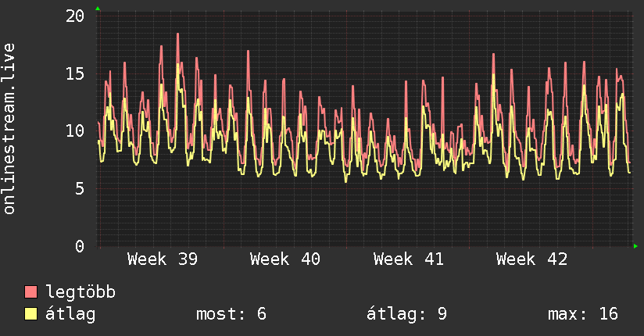Click the y-axis value 10

pyautogui.click(x=75, y=131)
